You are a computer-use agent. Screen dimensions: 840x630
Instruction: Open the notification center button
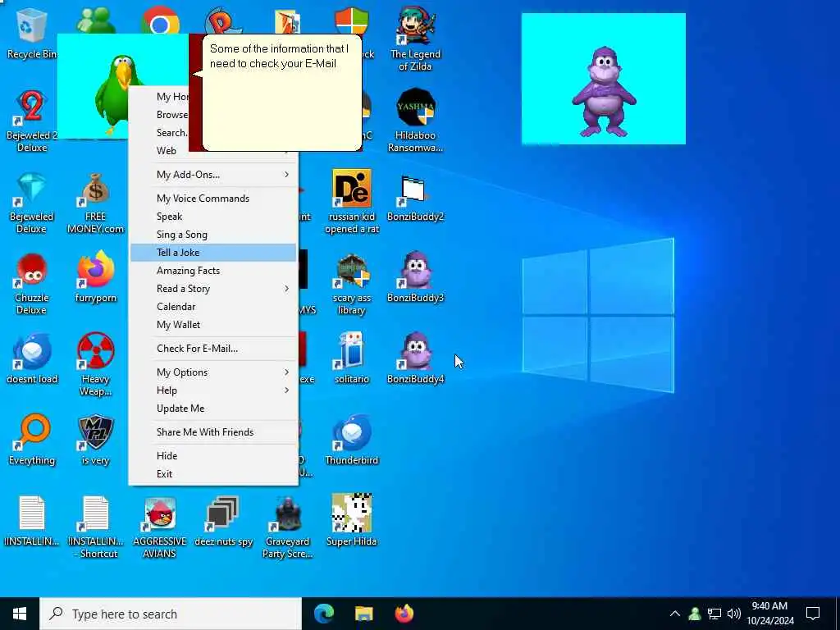813,614
